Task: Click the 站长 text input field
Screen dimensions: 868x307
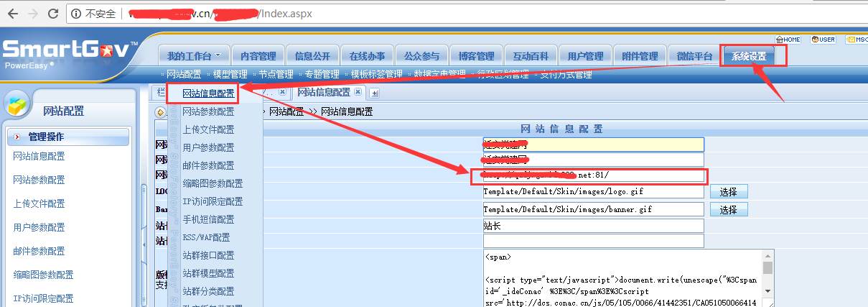Action: click(593, 226)
